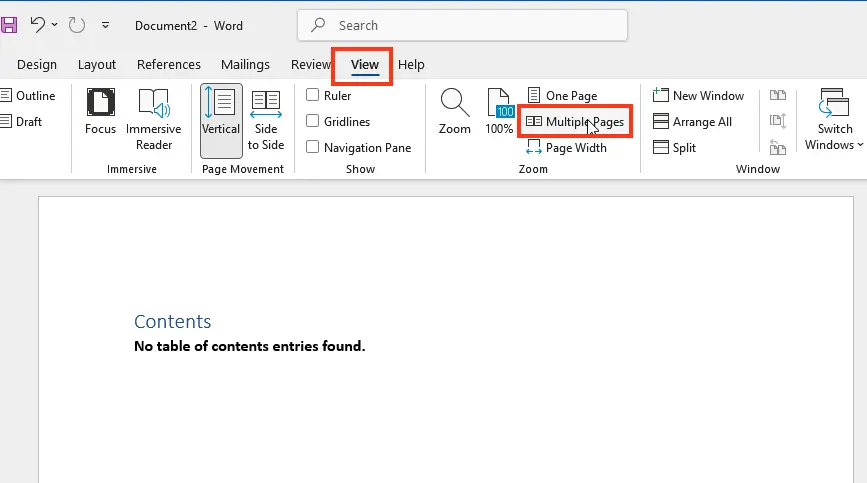
Task: Open the References tab
Action: pos(168,65)
